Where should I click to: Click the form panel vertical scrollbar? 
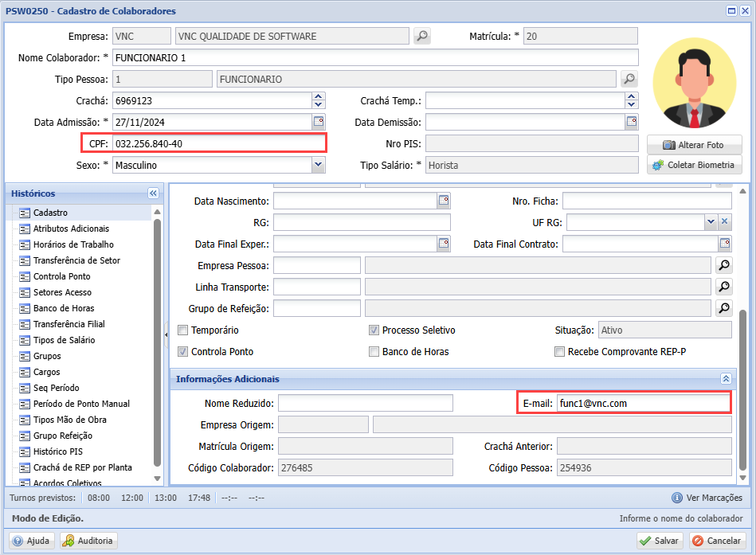743,389
